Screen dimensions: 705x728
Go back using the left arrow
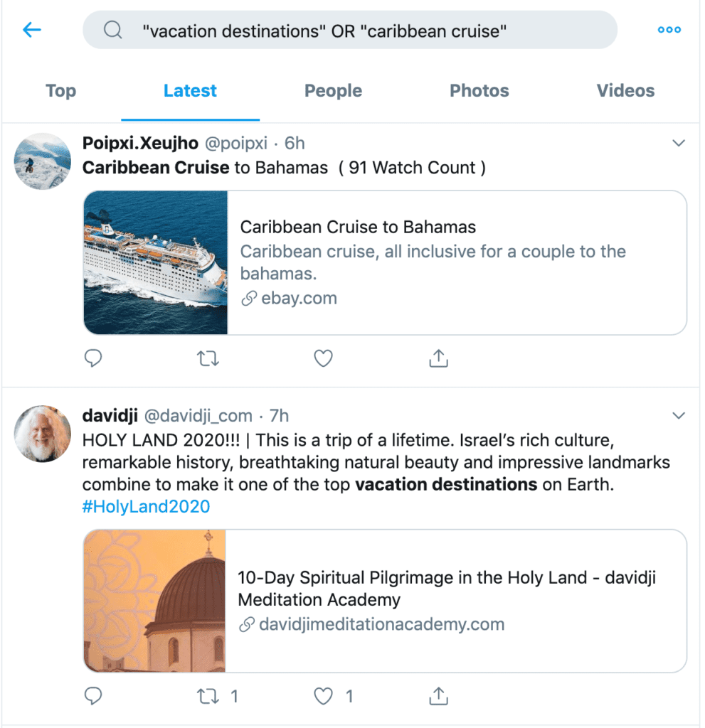click(x=32, y=30)
